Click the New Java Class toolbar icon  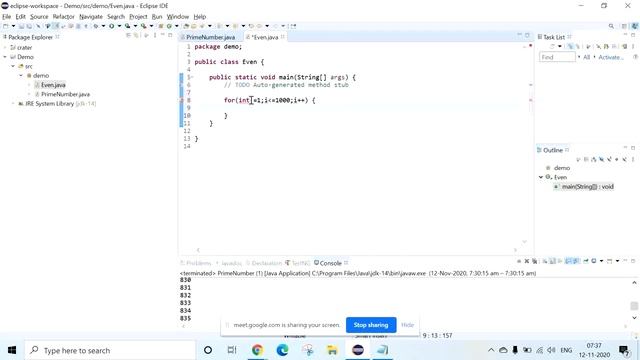[169, 26]
